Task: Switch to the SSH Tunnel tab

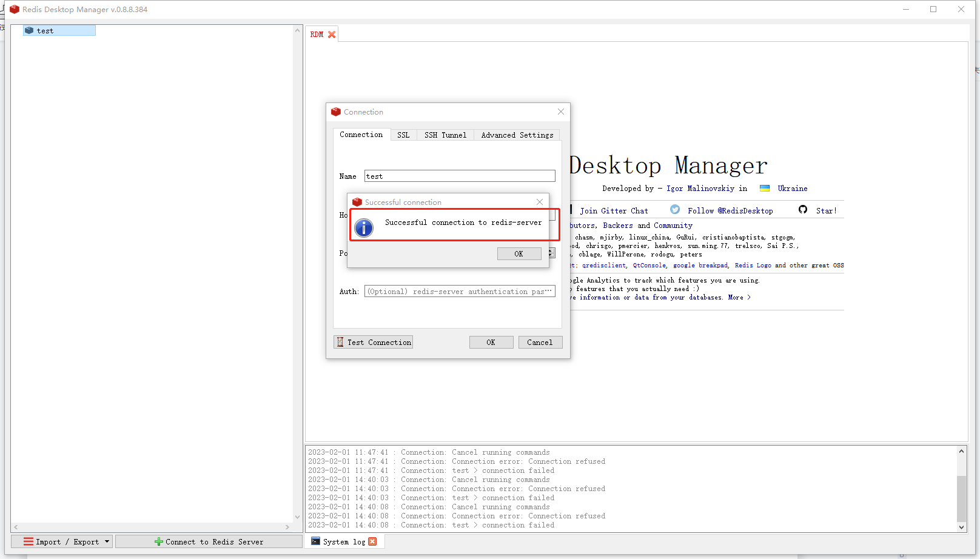Action: (446, 135)
